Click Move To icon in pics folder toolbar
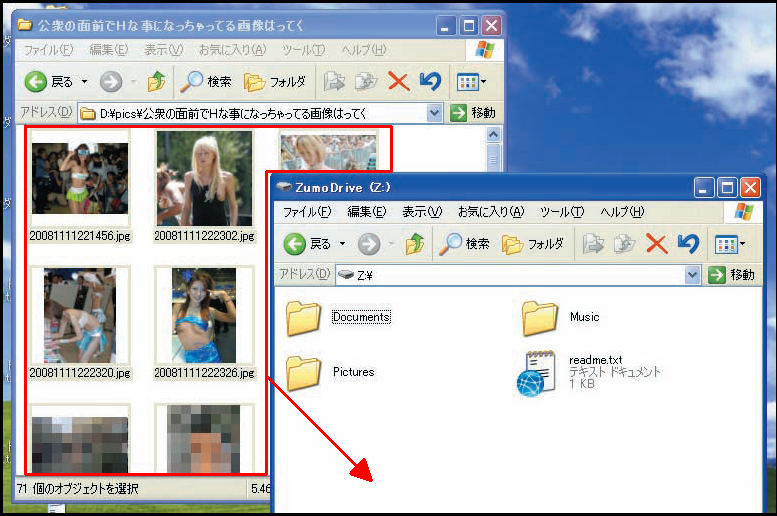777x516 pixels. pyautogui.click(x=334, y=82)
